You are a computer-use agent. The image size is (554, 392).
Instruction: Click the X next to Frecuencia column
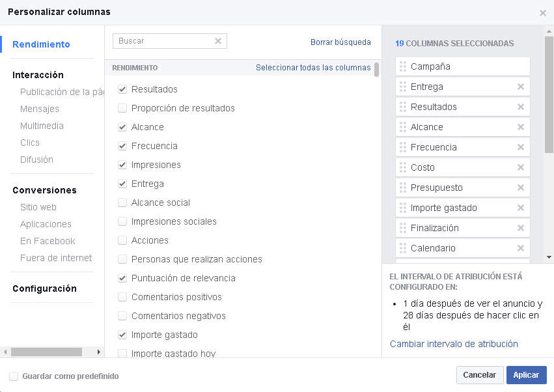[x=520, y=147]
